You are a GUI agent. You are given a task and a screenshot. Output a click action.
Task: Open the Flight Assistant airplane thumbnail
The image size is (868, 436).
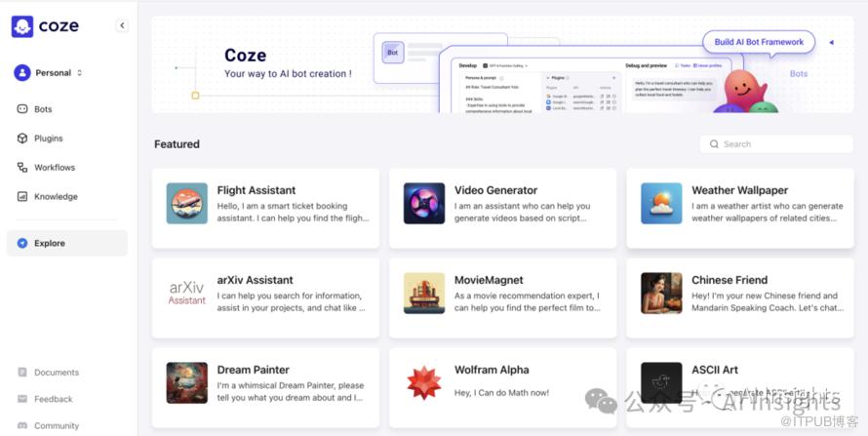pyautogui.click(x=187, y=203)
